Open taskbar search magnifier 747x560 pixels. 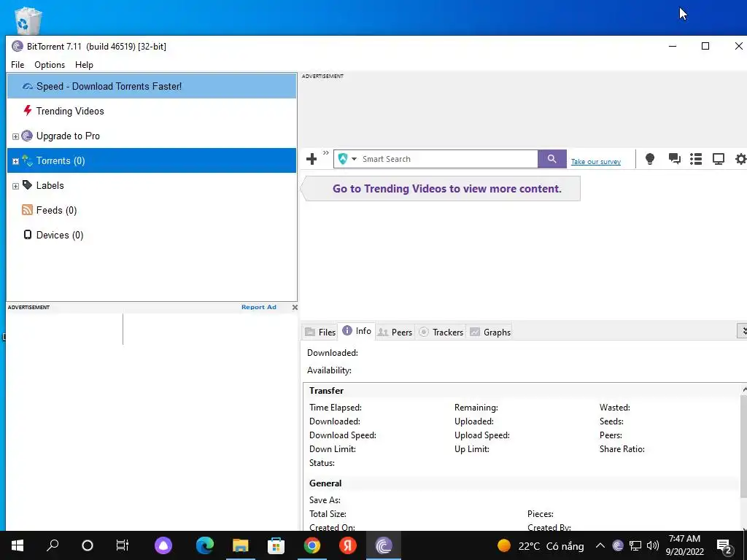click(x=53, y=545)
